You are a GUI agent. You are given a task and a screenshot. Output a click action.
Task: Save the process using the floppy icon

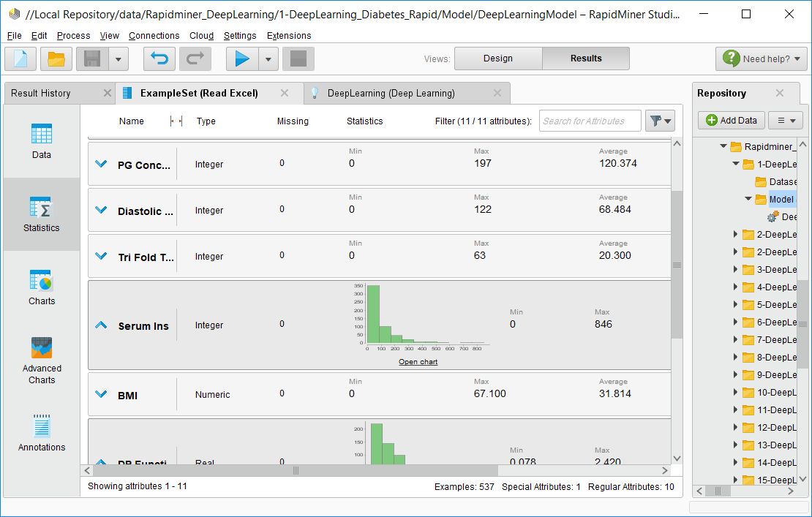(x=92, y=59)
